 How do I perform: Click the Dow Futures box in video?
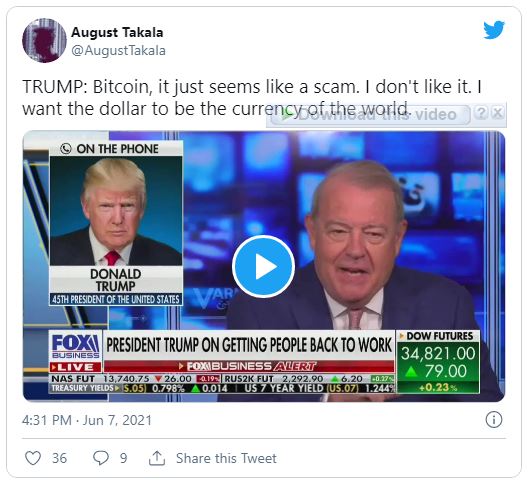coord(438,362)
